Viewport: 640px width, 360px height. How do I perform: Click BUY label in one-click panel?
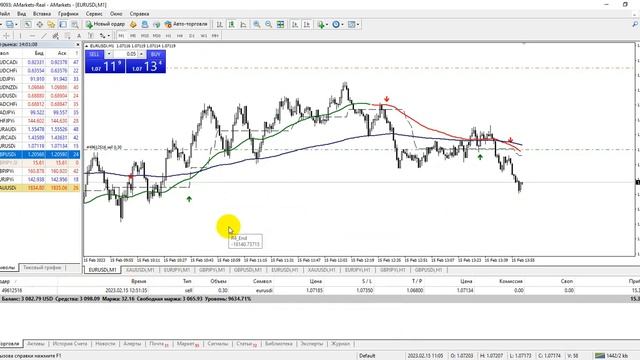click(x=156, y=54)
